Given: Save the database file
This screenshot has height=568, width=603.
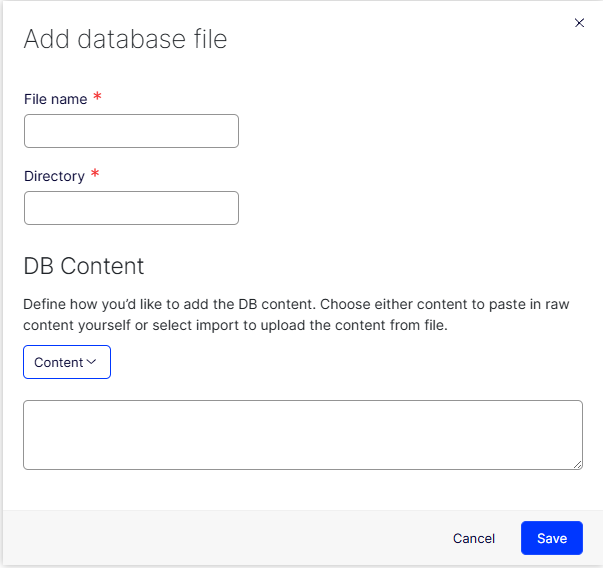Looking at the screenshot, I should pyautogui.click(x=552, y=538).
